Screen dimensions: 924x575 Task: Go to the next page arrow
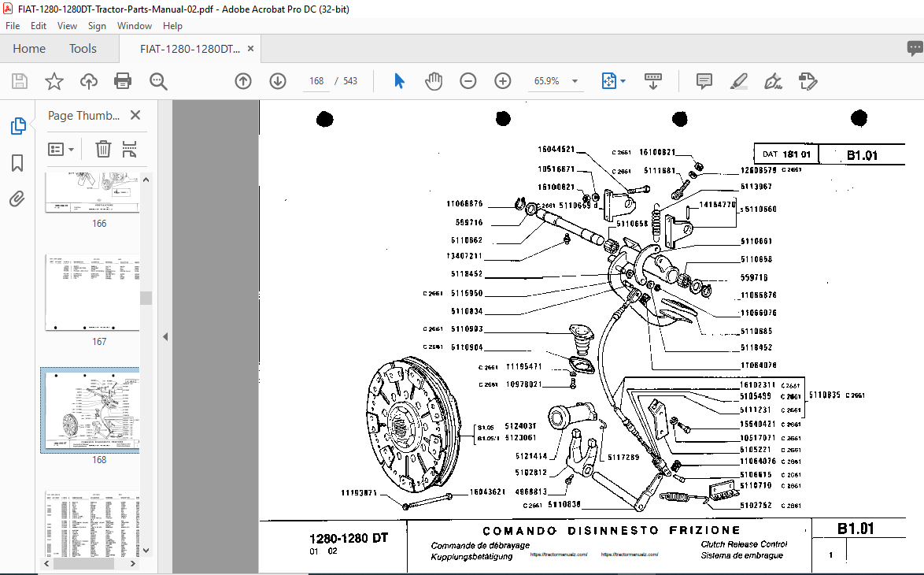tap(278, 81)
